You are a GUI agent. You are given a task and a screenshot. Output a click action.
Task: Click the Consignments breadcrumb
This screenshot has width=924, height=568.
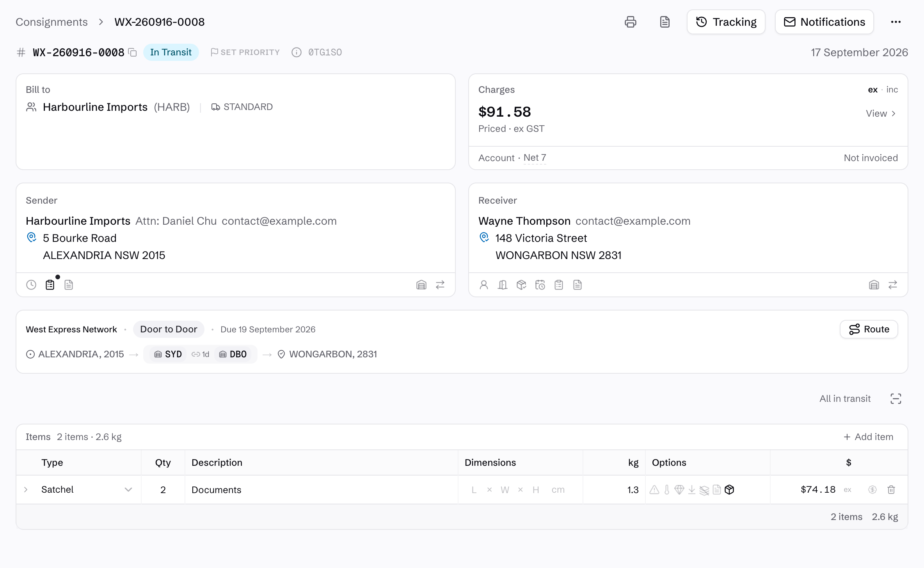pyautogui.click(x=52, y=22)
